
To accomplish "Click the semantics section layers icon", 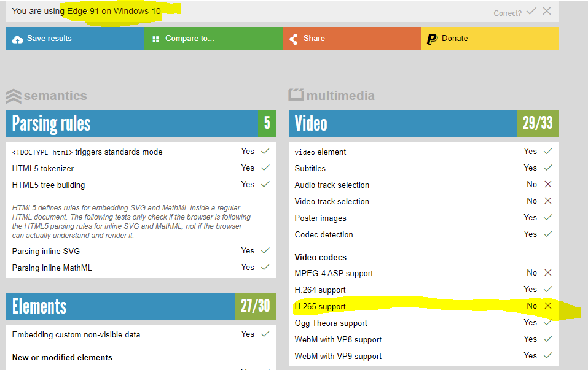I will point(14,96).
